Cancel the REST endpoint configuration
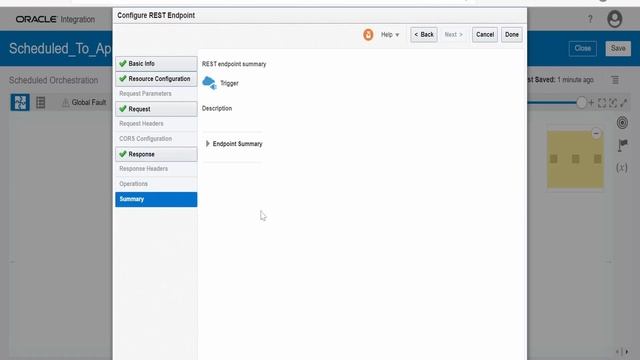Screen dimensions: 640x360 [x=484, y=35]
